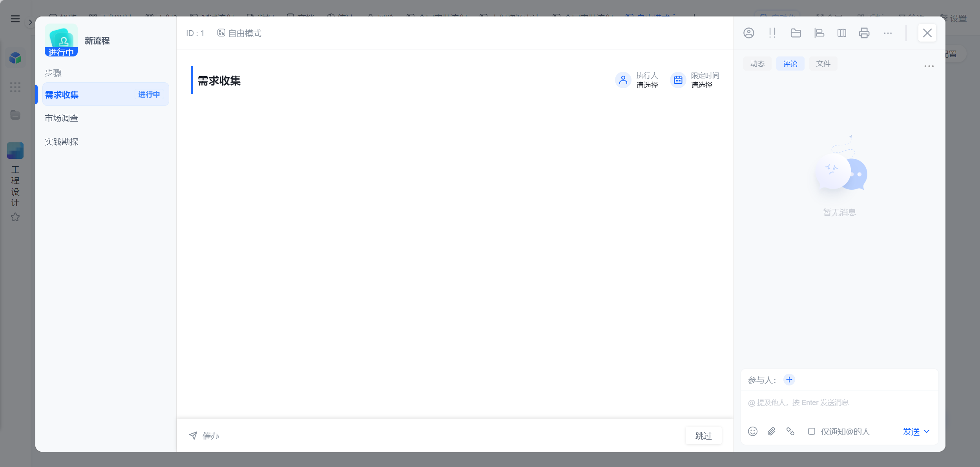
Task: Click the 跳过 button
Action: pyautogui.click(x=703, y=436)
